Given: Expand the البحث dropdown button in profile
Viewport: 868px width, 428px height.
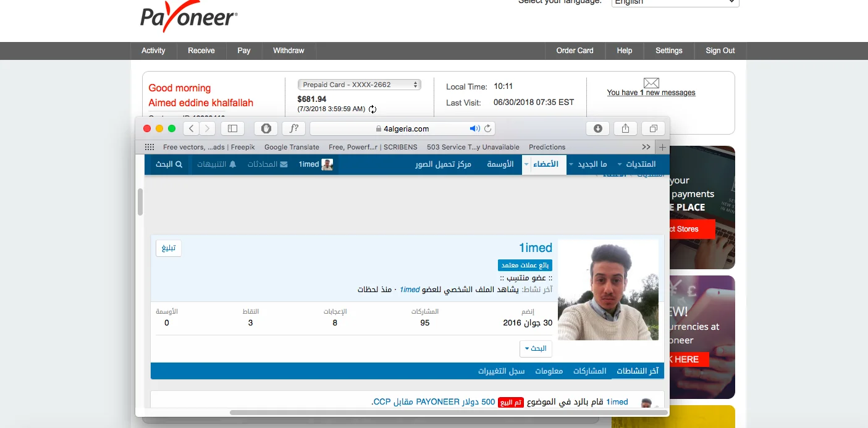Looking at the screenshot, I should pos(535,348).
